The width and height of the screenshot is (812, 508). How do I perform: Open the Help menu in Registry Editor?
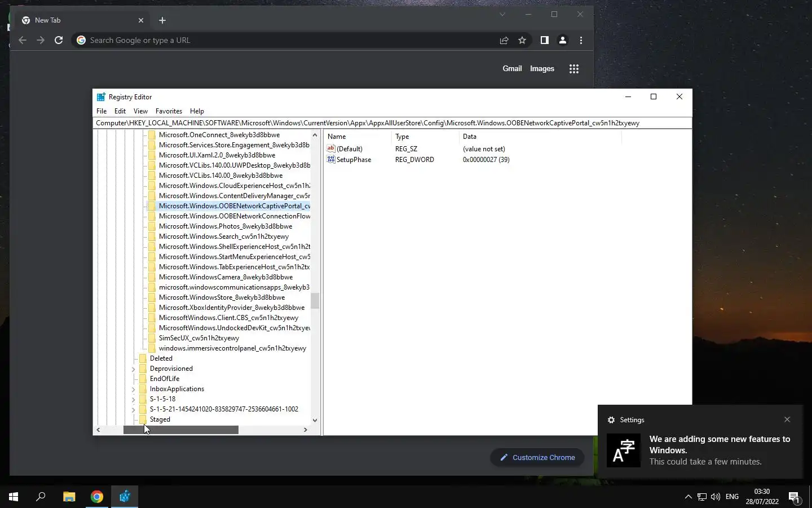197,111
